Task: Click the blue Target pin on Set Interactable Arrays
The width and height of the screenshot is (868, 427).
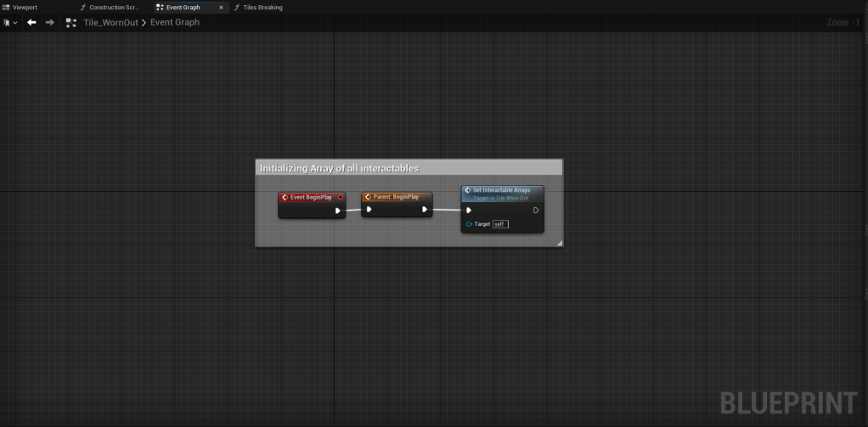Action: click(469, 224)
